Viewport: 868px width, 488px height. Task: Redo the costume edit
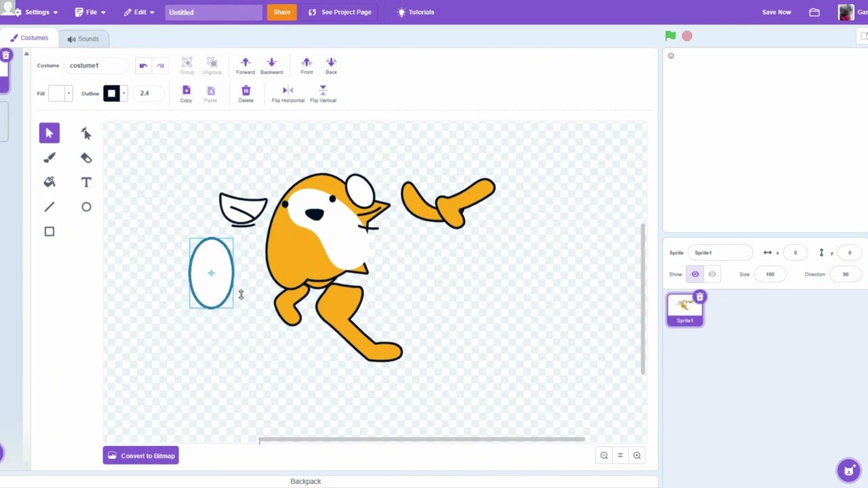click(160, 66)
